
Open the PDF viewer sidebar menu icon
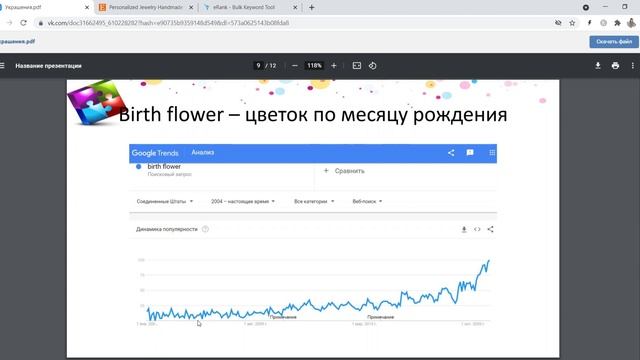[x=2, y=66]
